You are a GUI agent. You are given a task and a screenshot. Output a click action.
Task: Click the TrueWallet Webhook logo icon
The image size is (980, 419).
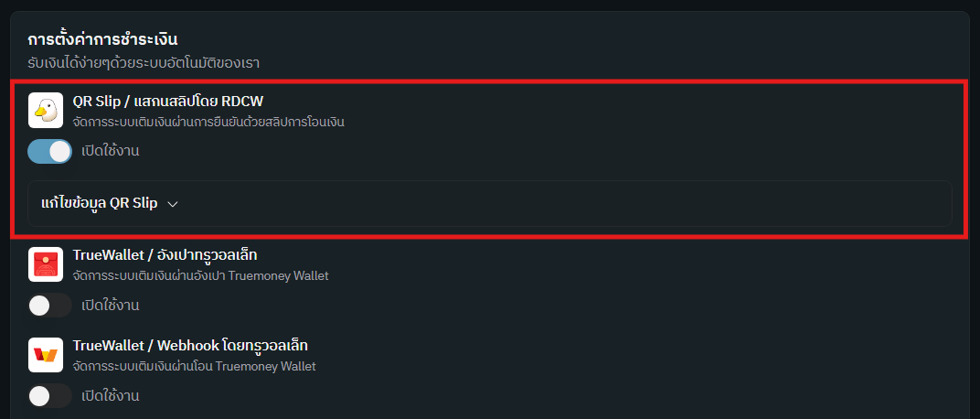46,354
